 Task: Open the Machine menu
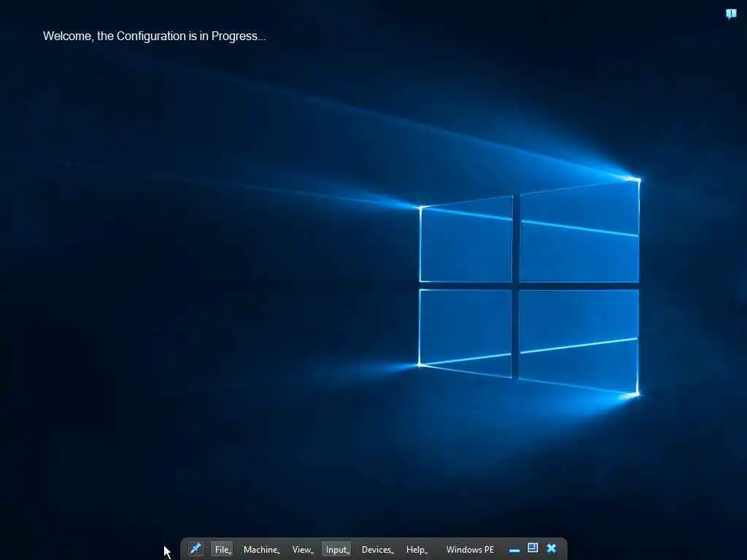261,549
